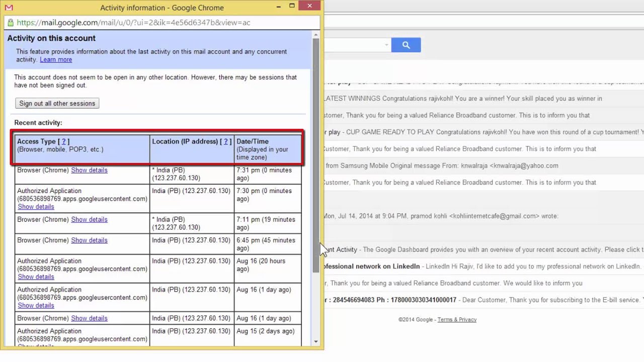This screenshot has height=362, width=644.
Task: Open the LinkedIn professional network email
Action: [x=484, y=266]
